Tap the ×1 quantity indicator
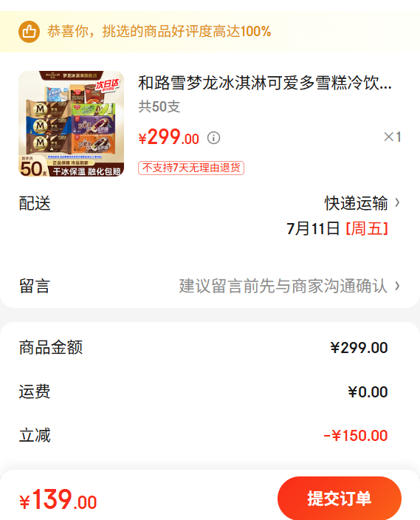The image size is (420, 520). [393, 137]
